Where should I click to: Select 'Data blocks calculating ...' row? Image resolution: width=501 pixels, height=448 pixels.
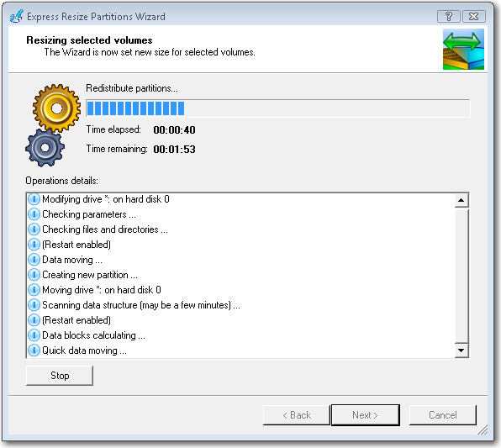240,335
